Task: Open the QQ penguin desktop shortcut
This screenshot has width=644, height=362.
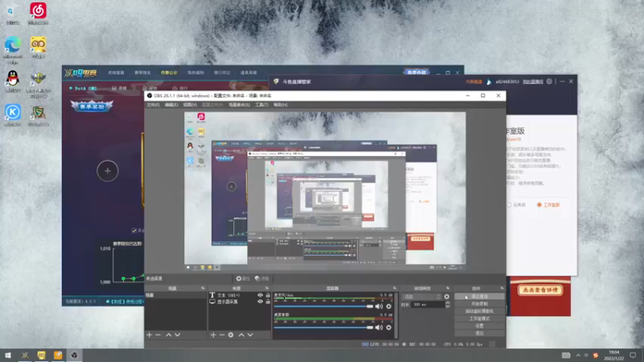Action: [x=13, y=81]
